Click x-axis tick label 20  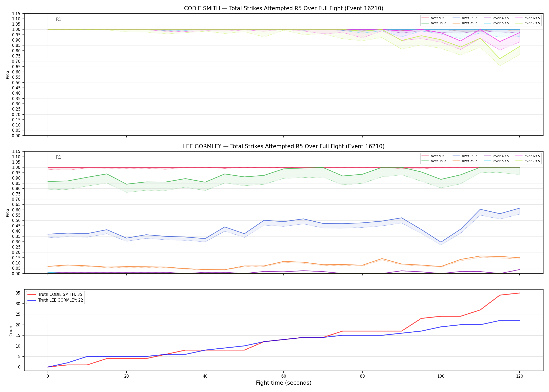pyautogui.click(x=127, y=376)
